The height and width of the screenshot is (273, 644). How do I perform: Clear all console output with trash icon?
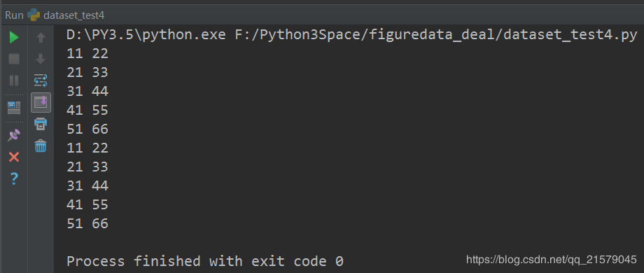tap(41, 146)
